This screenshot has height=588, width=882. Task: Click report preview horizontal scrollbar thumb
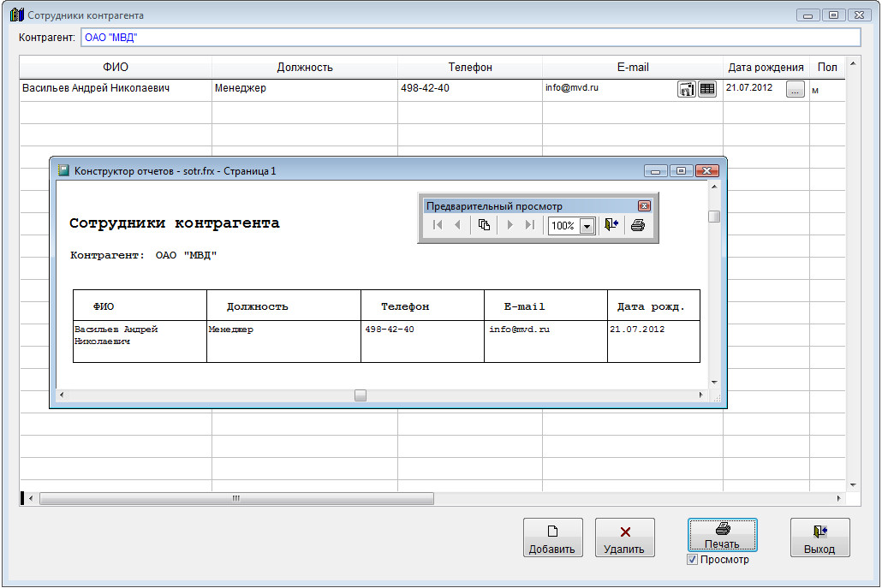tap(361, 395)
